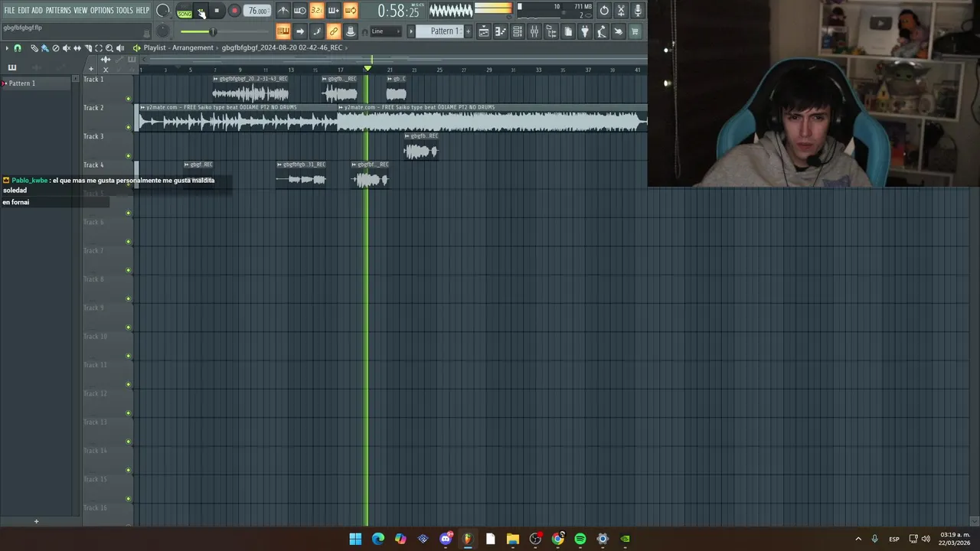Click the tempo tapper icon
Viewport: 980px width, 551px height.
point(602,31)
